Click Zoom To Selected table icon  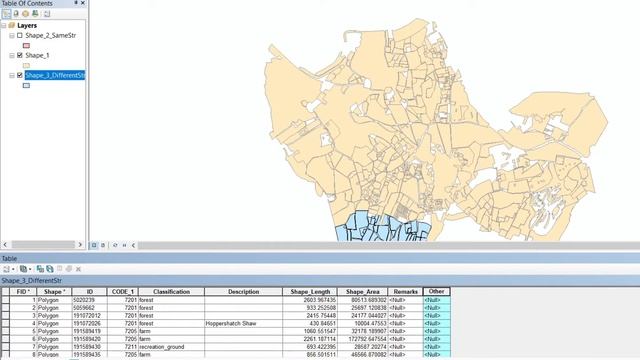coord(69,269)
